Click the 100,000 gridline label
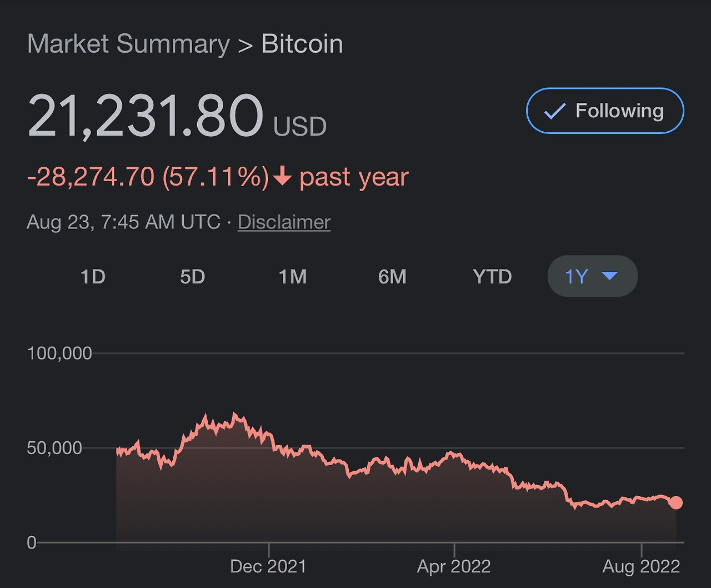711x588 pixels. tap(59, 353)
